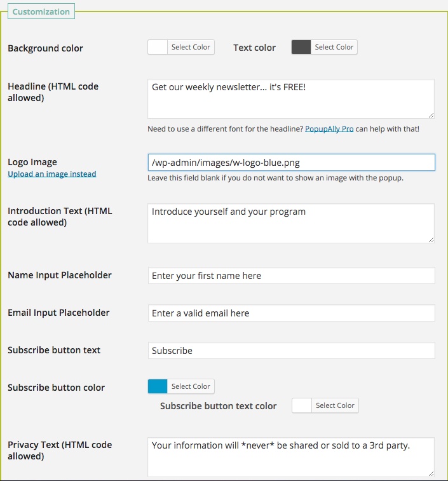
Task: Click the Background color swatch
Action: click(158, 47)
